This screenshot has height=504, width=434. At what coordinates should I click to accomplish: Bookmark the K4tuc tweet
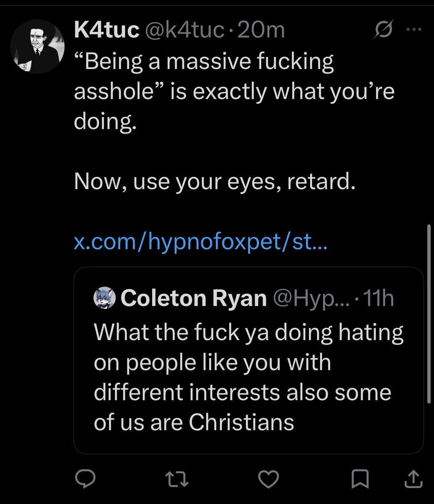[x=360, y=479]
